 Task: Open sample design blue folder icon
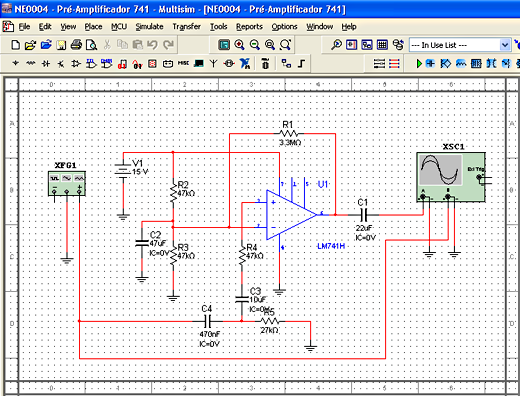coord(46,45)
